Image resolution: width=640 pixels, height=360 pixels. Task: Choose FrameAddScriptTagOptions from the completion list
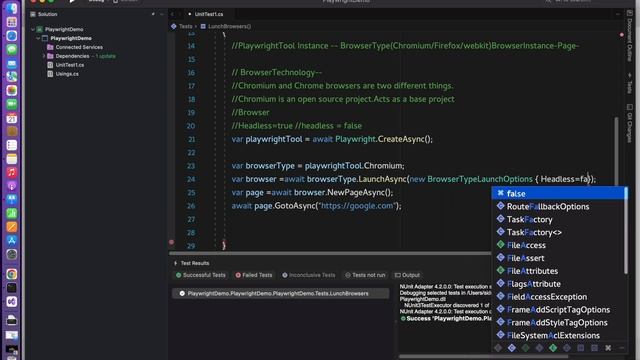(559, 310)
